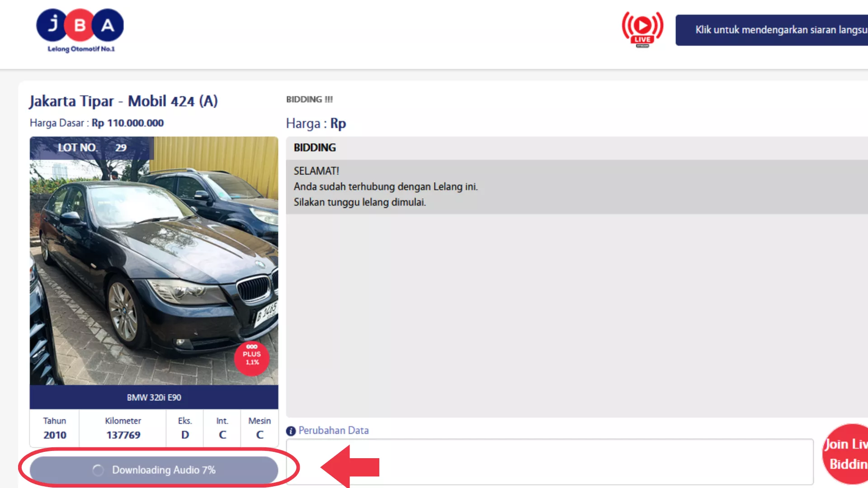Click the Downloading Audio 7% button

click(x=154, y=470)
